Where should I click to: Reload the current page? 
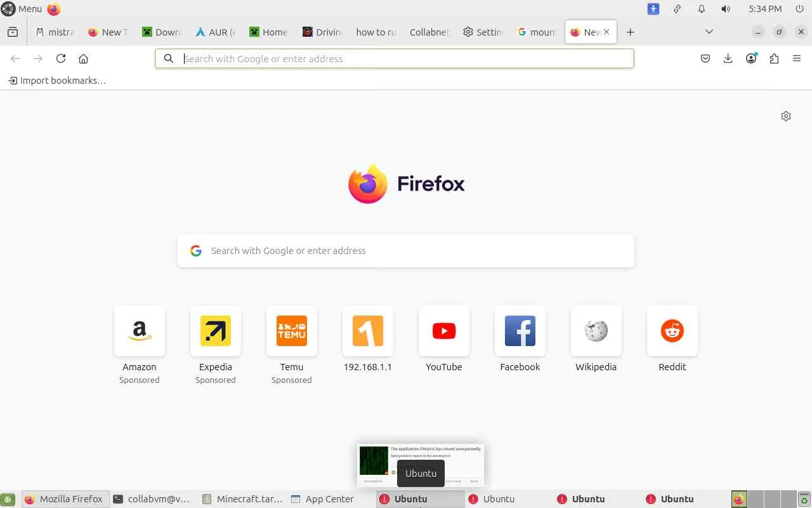[x=61, y=58]
